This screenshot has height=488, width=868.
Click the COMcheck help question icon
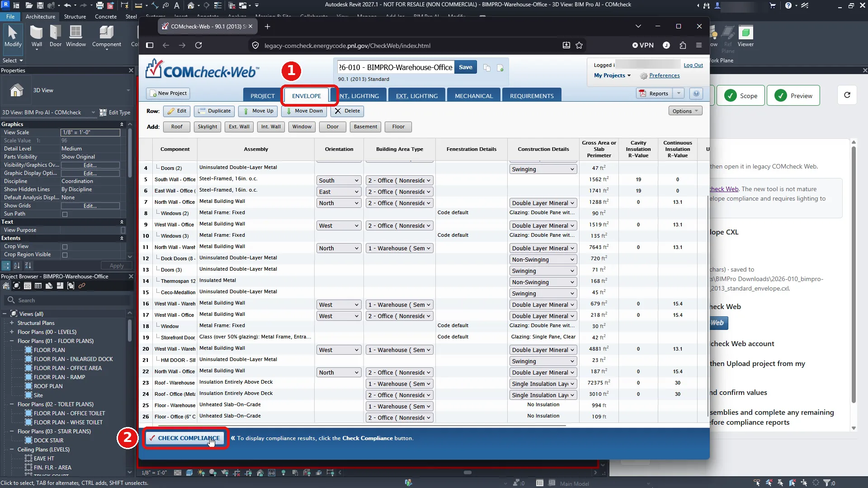[696, 94]
